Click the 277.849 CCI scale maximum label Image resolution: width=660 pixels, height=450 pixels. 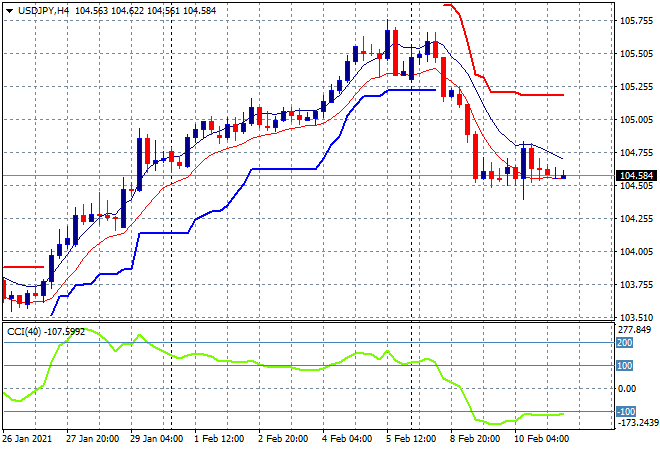(634, 330)
